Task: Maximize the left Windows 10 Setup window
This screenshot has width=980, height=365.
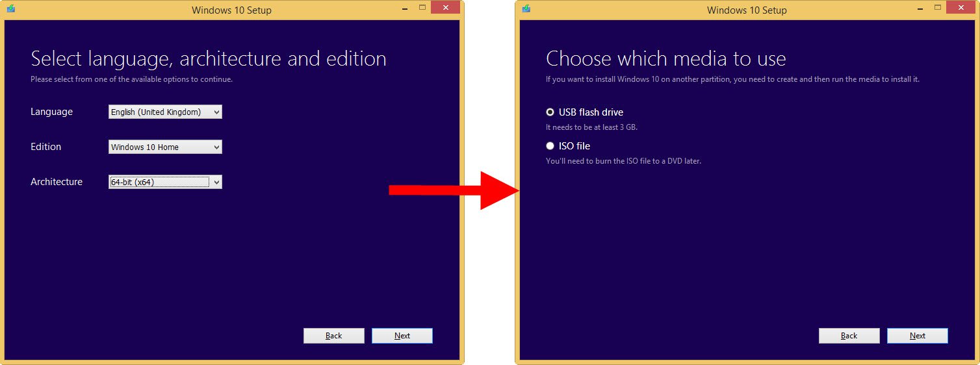Action: pos(422,8)
